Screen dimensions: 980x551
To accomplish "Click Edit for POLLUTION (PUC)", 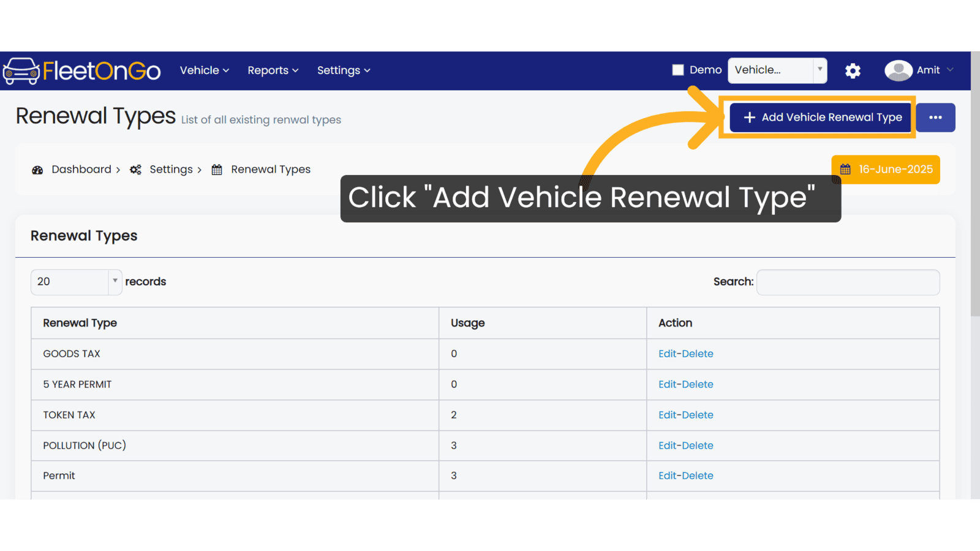I will [x=667, y=446].
